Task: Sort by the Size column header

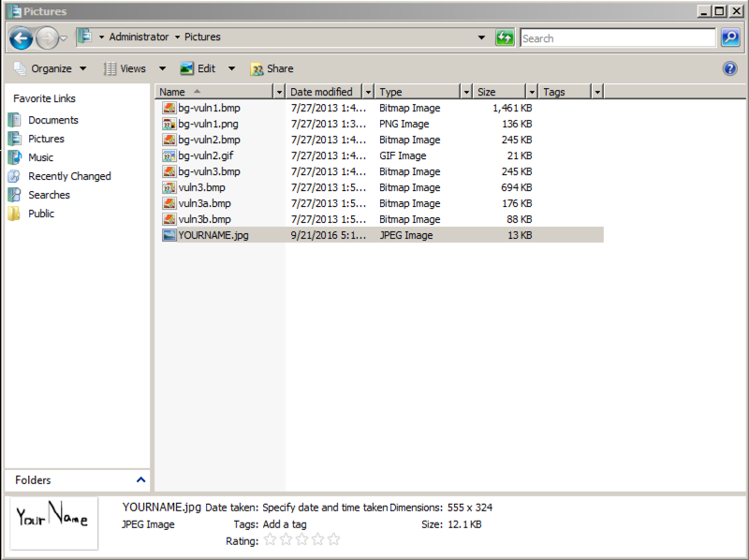Action: [500, 91]
